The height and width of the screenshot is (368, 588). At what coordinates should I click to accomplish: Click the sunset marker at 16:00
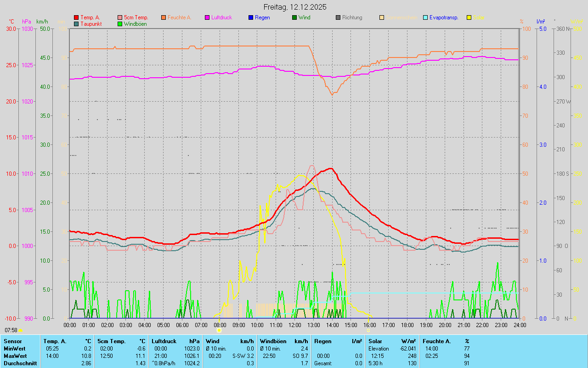coord(368,330)
